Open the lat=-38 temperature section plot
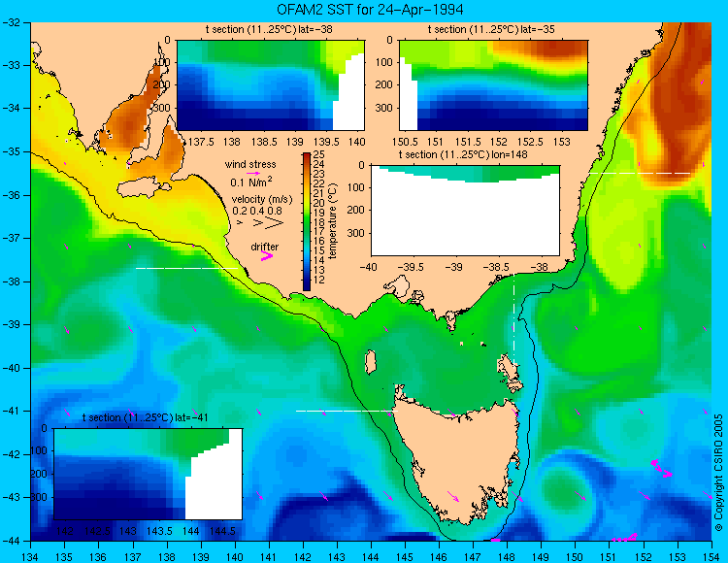This screenshot has height=563, width=728. [271, 85]
